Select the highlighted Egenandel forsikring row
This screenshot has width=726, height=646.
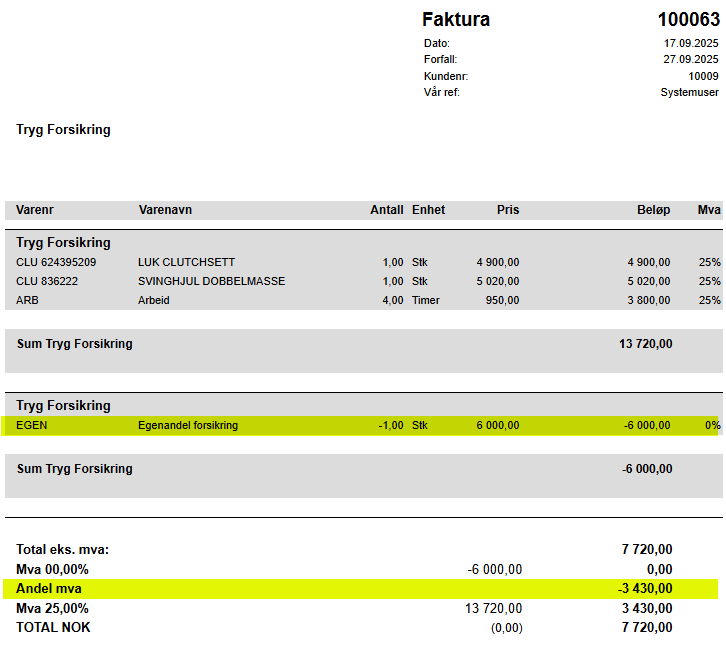coord(360,425)
